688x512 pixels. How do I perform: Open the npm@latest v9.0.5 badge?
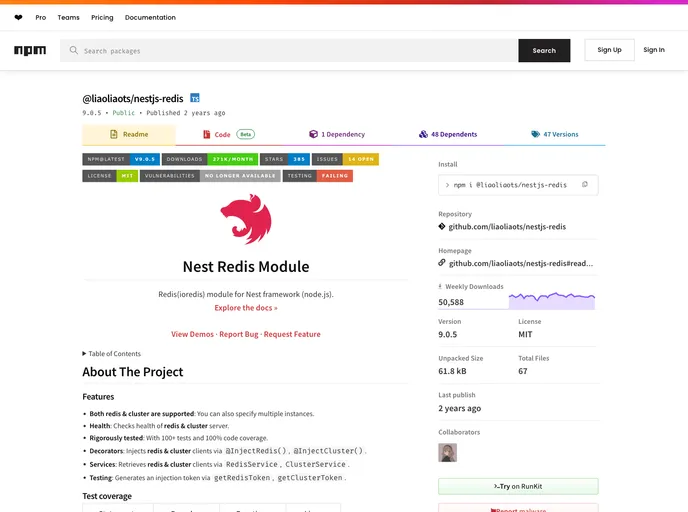(x=121, y=159)
